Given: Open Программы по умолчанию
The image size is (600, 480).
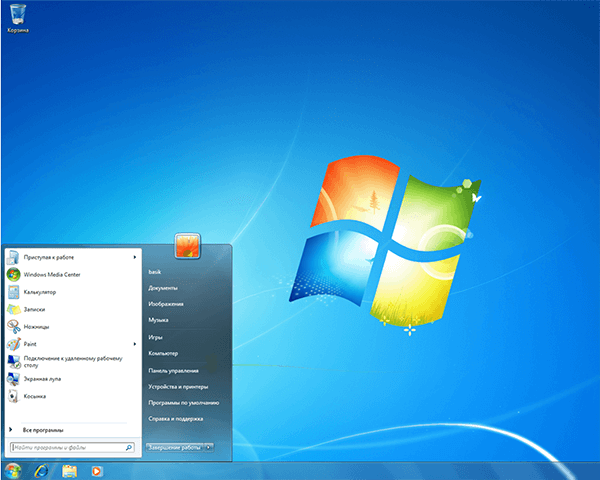Looking at the screenshot, I should [x=184, y=403].
